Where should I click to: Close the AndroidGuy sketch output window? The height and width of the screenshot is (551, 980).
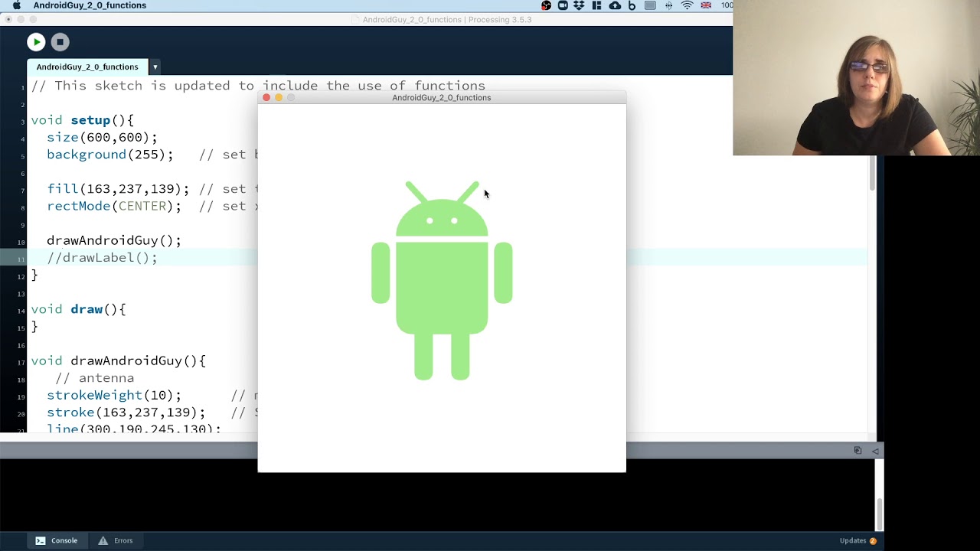(266, 97)
